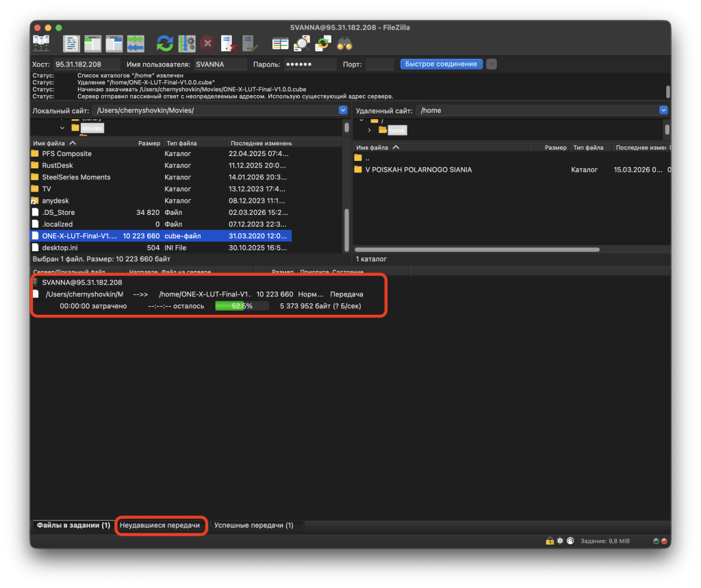
Task: Open the remote site path dropdown
Action: [663, 110]
